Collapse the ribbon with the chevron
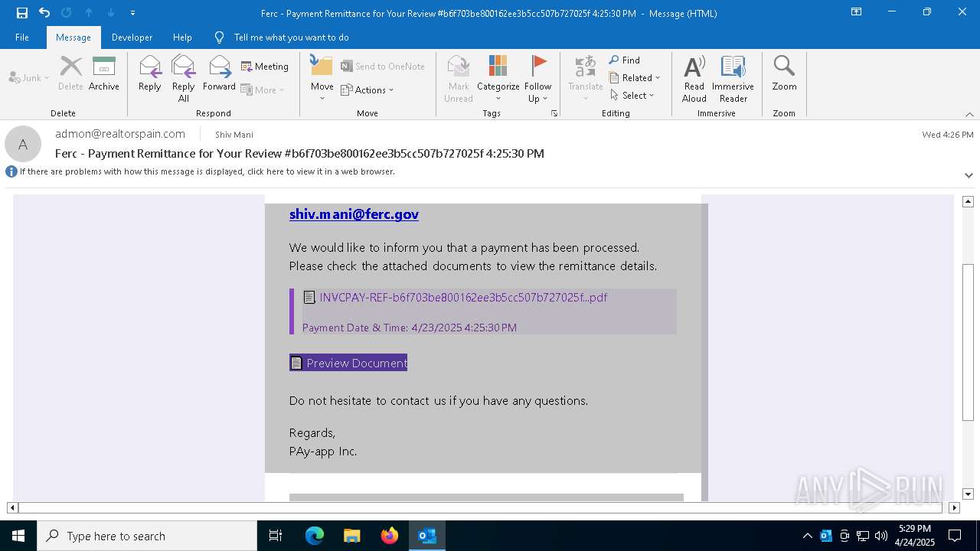 pyautogui.click(x=969, y=114)
